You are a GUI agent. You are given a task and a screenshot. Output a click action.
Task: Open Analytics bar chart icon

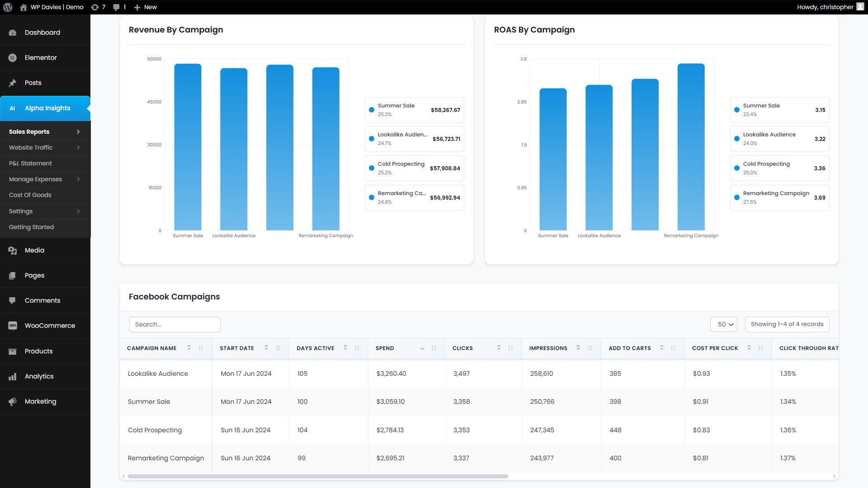pos(12,376)
